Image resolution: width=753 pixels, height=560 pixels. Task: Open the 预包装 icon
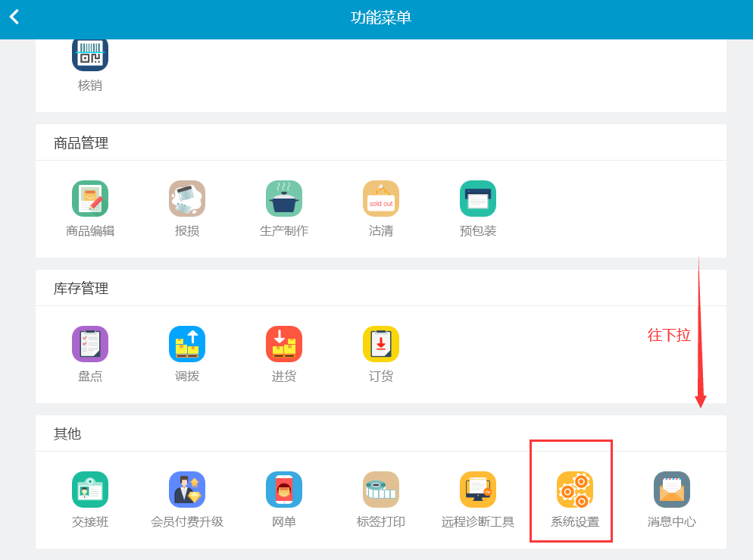(x=478, y=199)
